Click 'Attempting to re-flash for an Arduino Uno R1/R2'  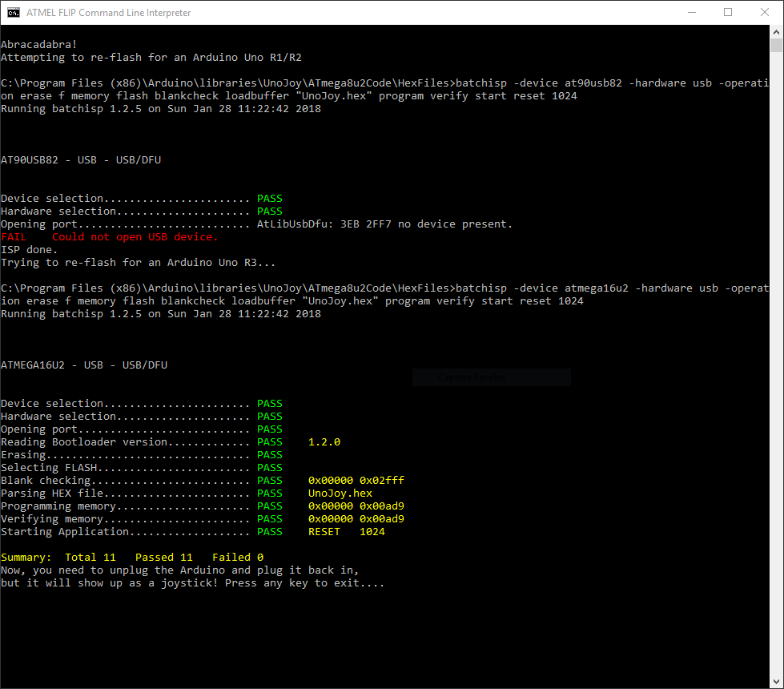(151, 58)
